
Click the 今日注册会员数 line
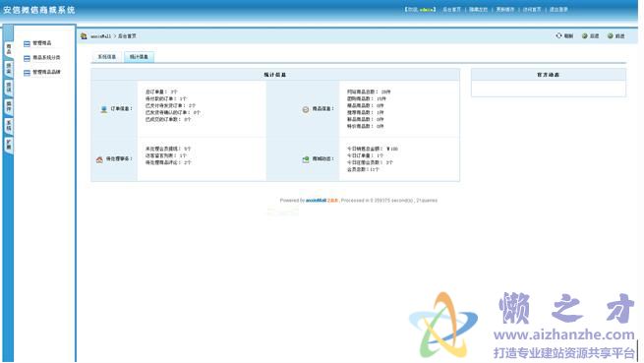[x=370, y=162]
